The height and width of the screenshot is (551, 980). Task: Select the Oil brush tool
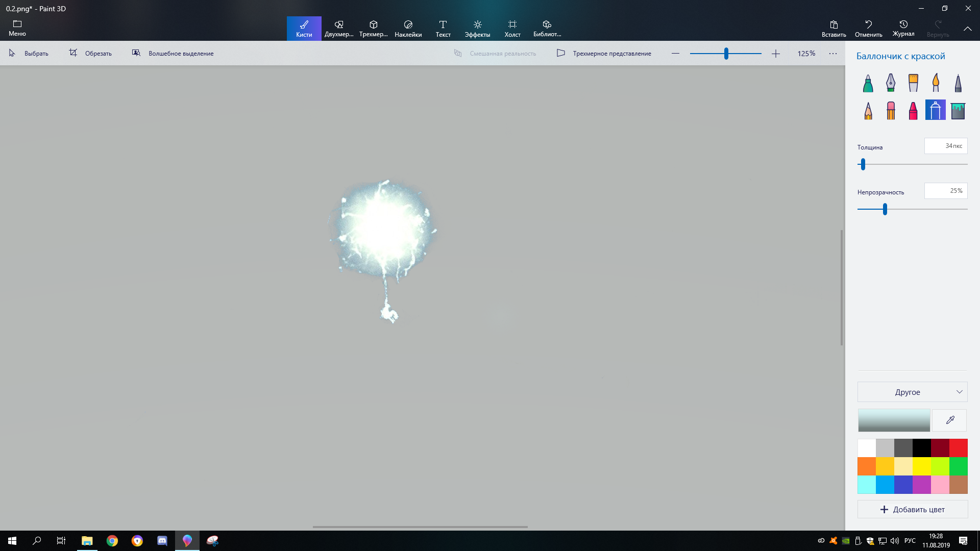point(913,83)
